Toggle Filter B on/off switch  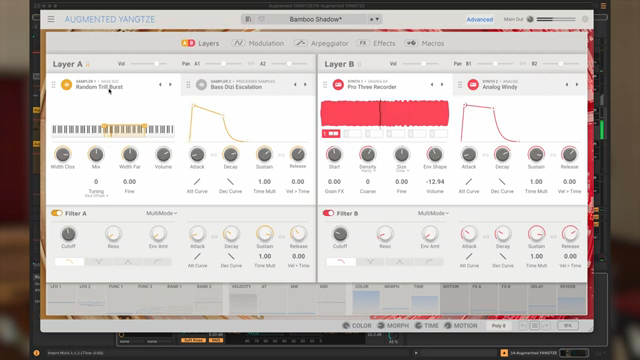328,213
